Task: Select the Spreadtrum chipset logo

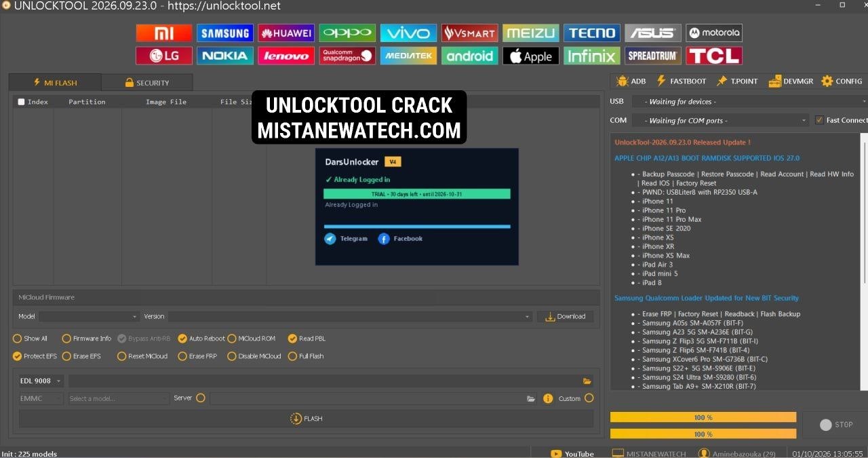Action: (653, 56)
